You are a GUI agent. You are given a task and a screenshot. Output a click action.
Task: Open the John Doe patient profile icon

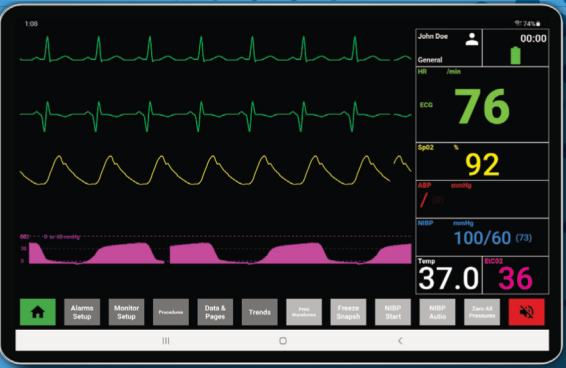[471, 39]
